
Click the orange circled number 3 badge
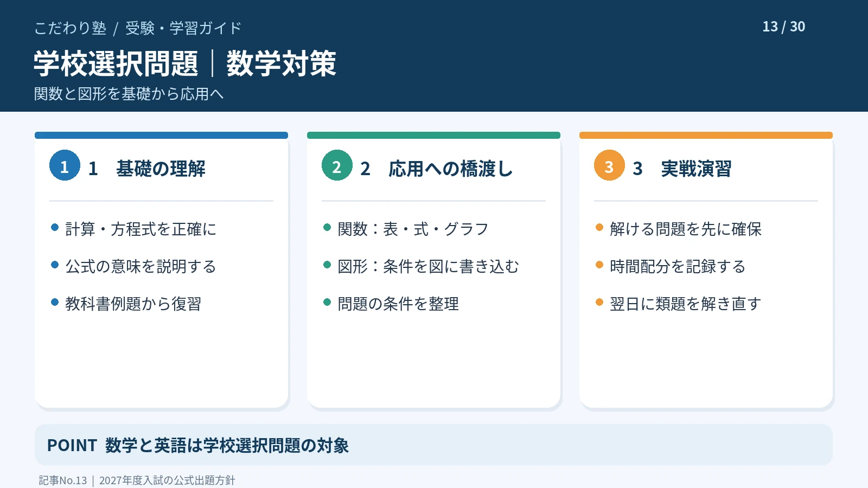click(x=609, y=165)
